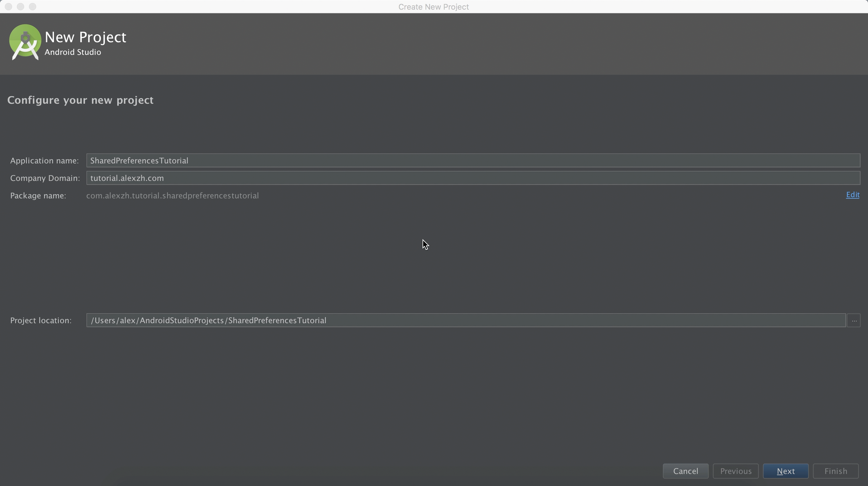Click the Company Domain label
Viewport: 868px width, 486px height.
point(45,178)
